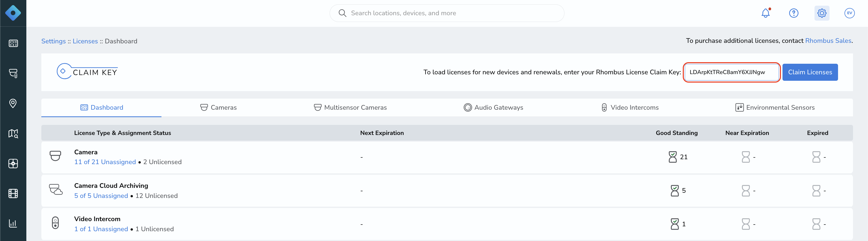Click the Near Expiration column header

click(x=747, y=133)
